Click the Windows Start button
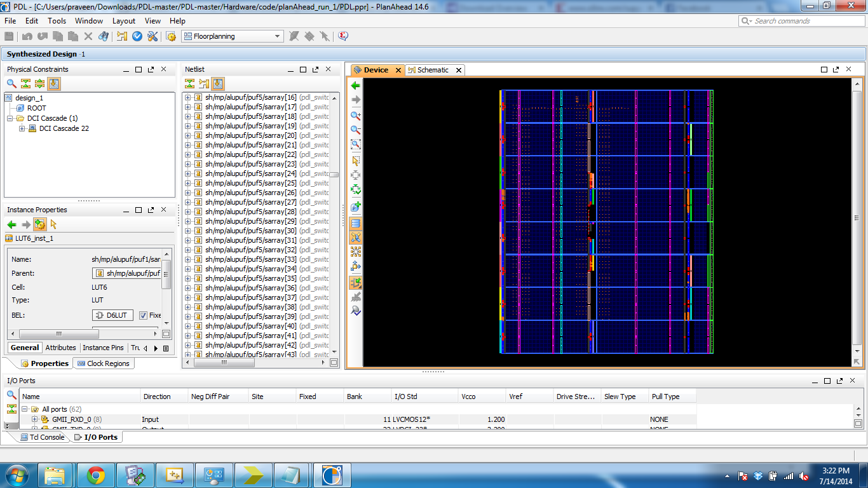The width and height of the screenshot is (868, 488). [x=16, y=475]
